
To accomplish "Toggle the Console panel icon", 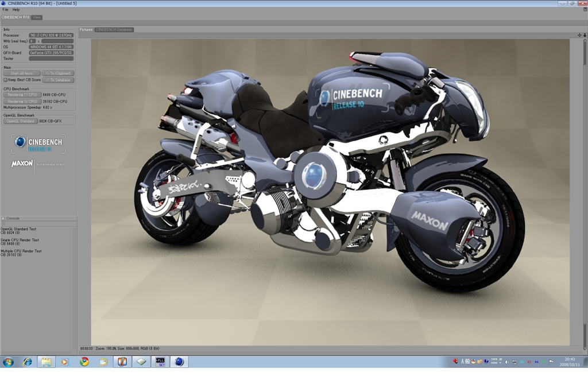I will 3,219.
